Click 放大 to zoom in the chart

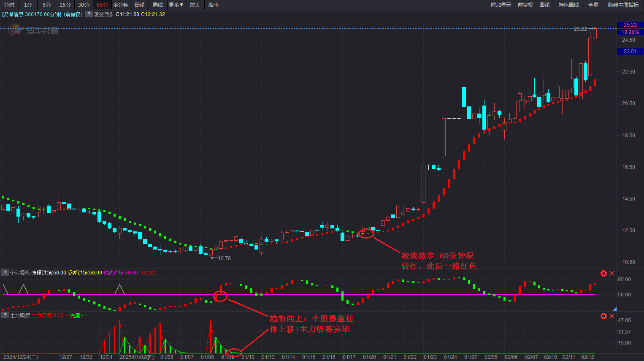195,5
